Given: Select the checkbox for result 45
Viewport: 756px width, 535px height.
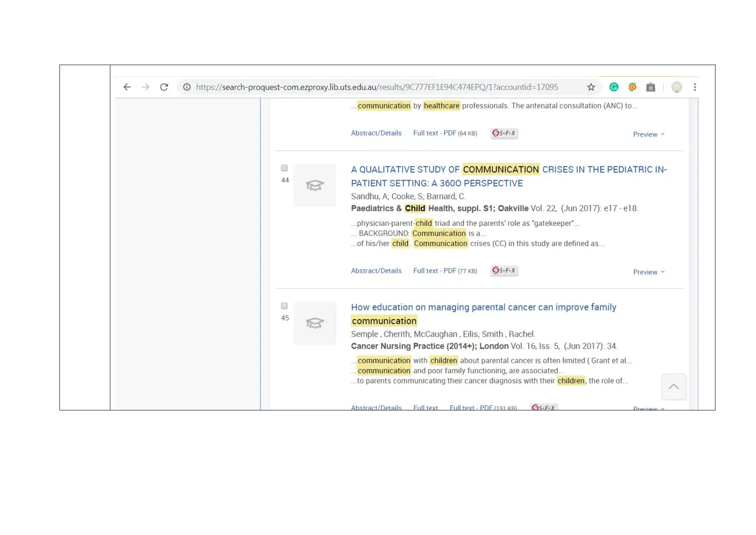Looking at the screenshot, I should pyautogui.click(x=284, y=306).
